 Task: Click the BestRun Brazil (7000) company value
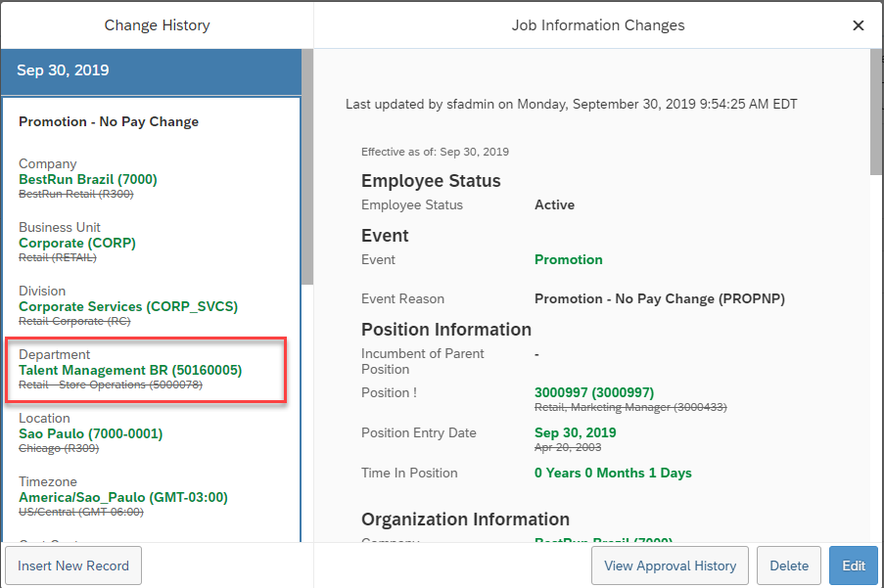point(88,180)
